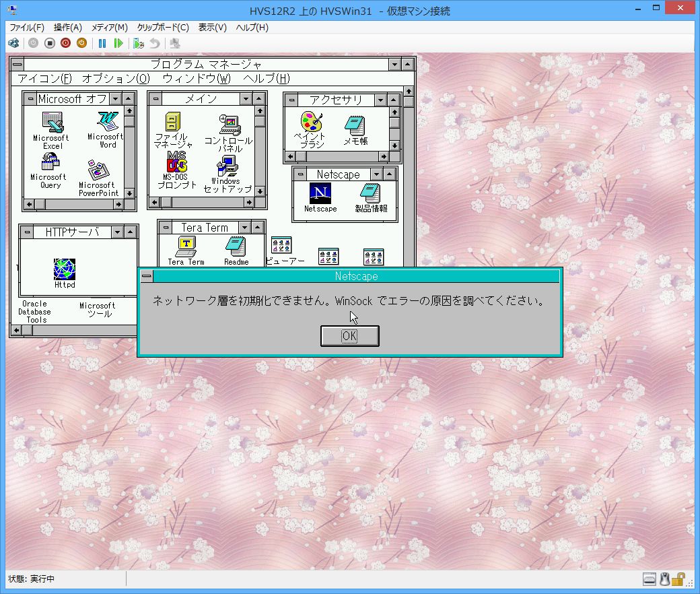Open Program Manager オプション(O) menu

[x=116, y=79]
